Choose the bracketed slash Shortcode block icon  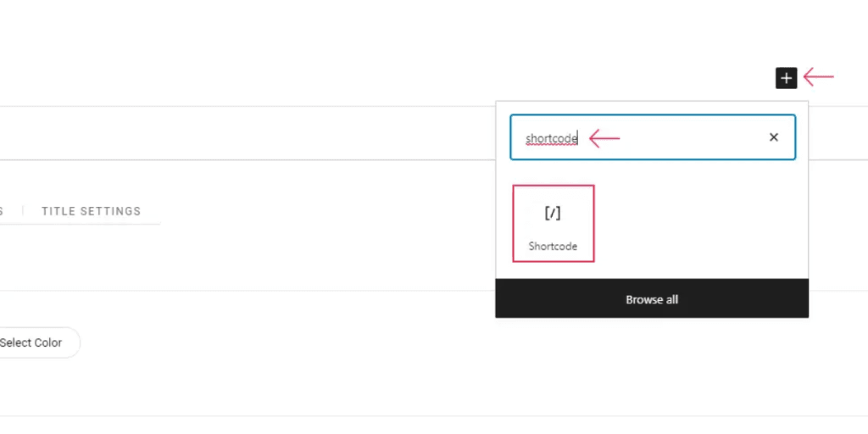coord(553,213)
